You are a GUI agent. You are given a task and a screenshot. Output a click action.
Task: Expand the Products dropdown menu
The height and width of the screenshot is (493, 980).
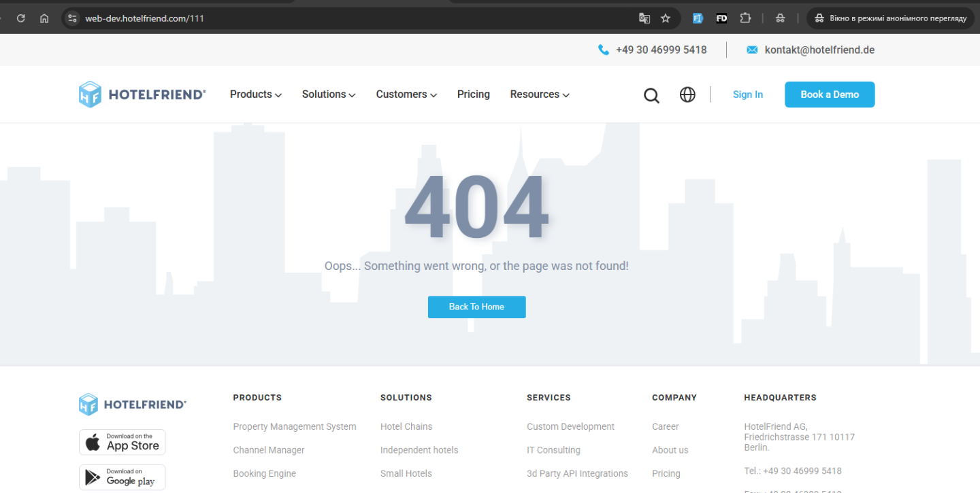pyautogui.click(x=256, y=95)
